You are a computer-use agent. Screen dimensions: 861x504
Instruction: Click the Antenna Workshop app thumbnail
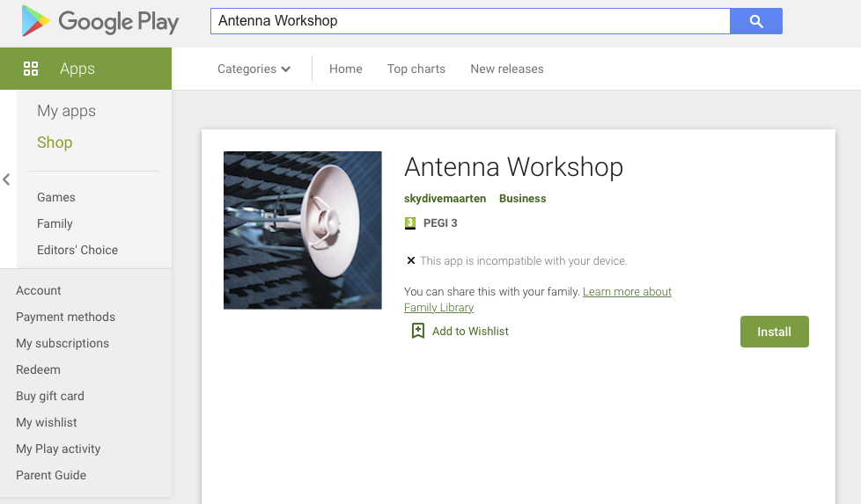click(x=303, y=230)
